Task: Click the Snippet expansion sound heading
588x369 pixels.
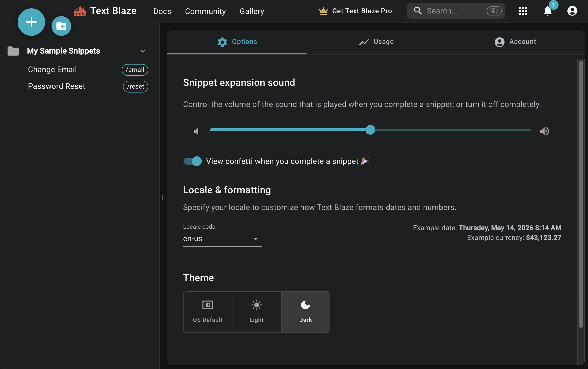Action: (x=239, y=83)
